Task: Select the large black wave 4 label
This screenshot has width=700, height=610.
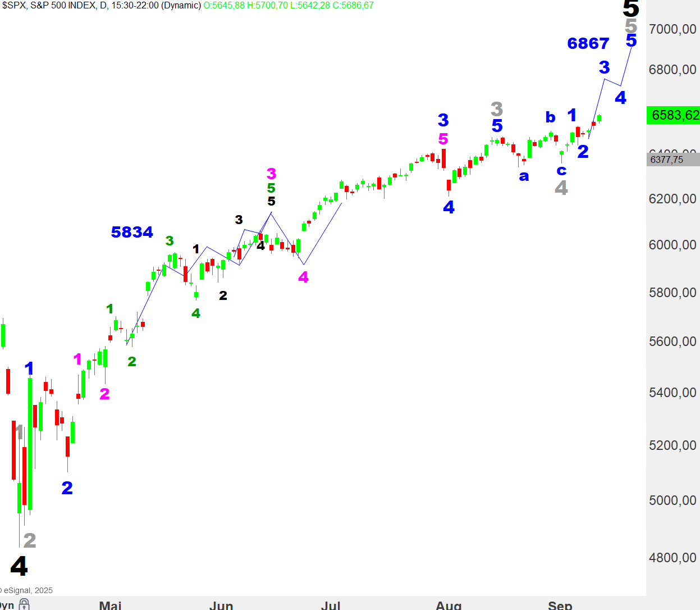Action: pos(19,566)
